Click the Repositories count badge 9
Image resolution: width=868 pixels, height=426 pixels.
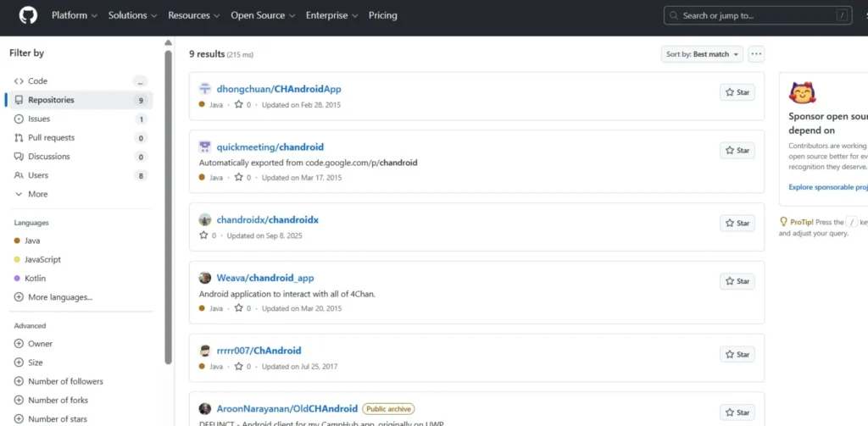point(141,100)
